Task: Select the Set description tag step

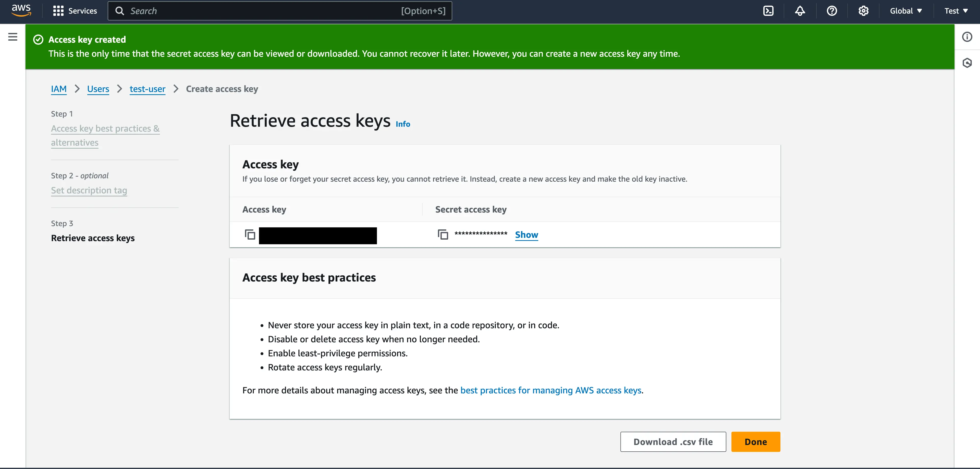Action: pyautogui.click(x=89, y=190)
